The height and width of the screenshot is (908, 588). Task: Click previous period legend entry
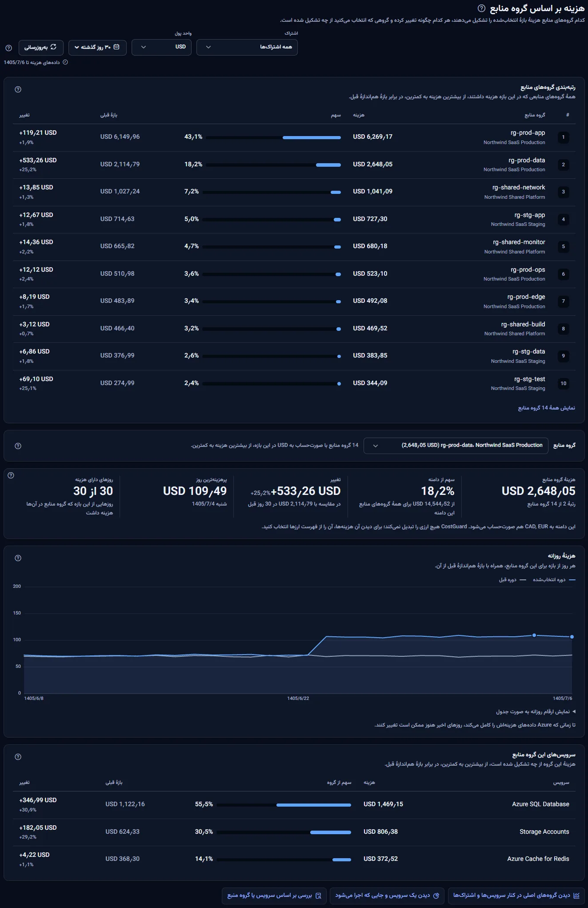coord(512,580)
